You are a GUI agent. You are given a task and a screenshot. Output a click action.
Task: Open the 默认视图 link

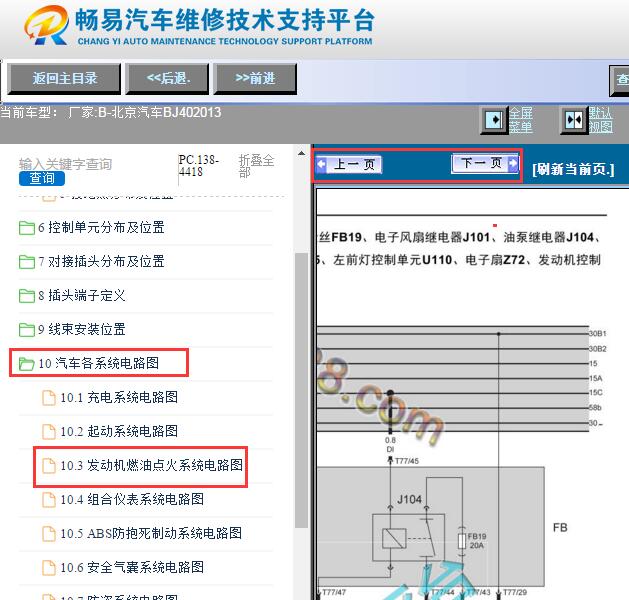(x=601, y=120)
